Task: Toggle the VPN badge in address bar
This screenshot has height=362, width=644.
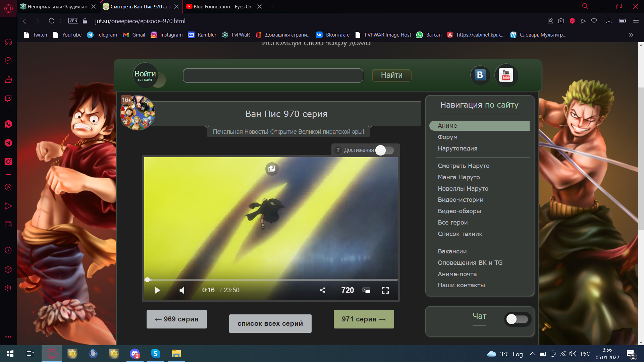Action: pyautogui.click(x=73, y=21)
